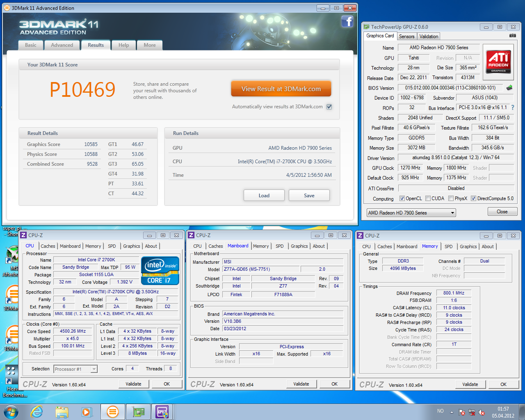Click the ATI Radeon logo in GPU-Z
This screenshot has height=420, width=525.
498,61
